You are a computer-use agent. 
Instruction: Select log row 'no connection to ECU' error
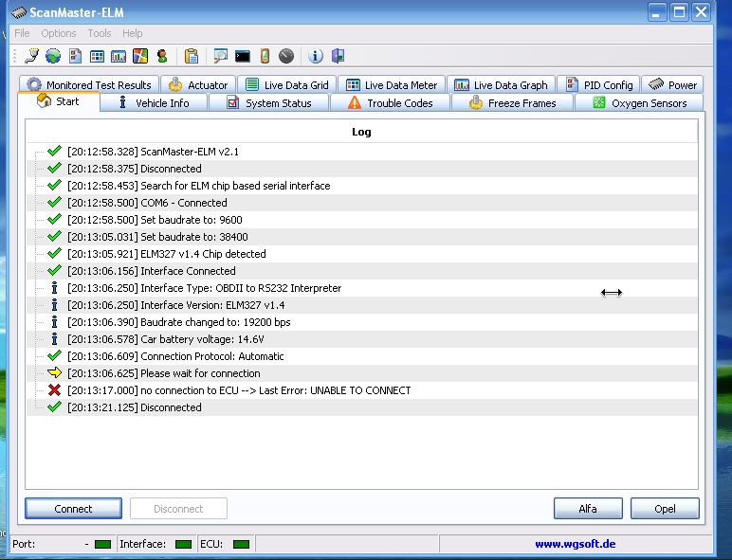[362, 390]
